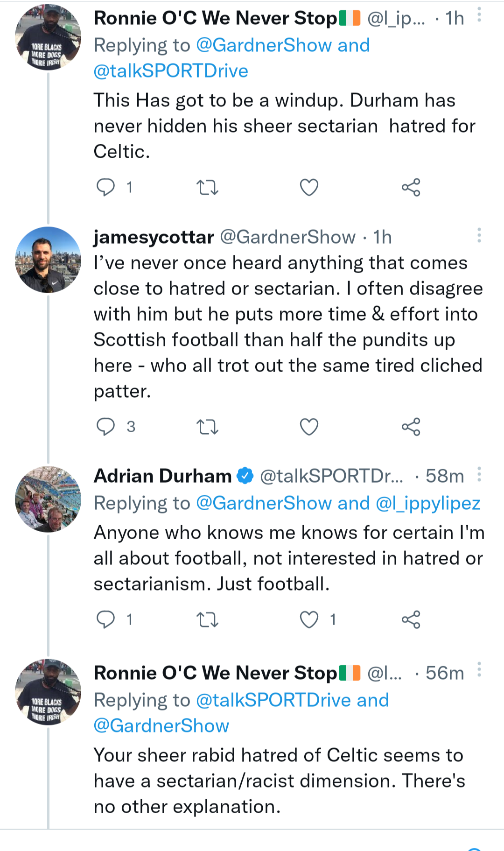Screen dimensions: 504x851
Task: Share Adrian Durham's tweet
Action: 411,619
